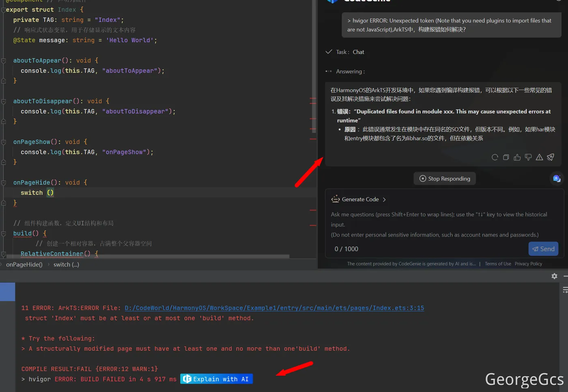The width and height of the screenshot is (568, 392).
Task: Fold the export struct Index block
Action: 4,9
